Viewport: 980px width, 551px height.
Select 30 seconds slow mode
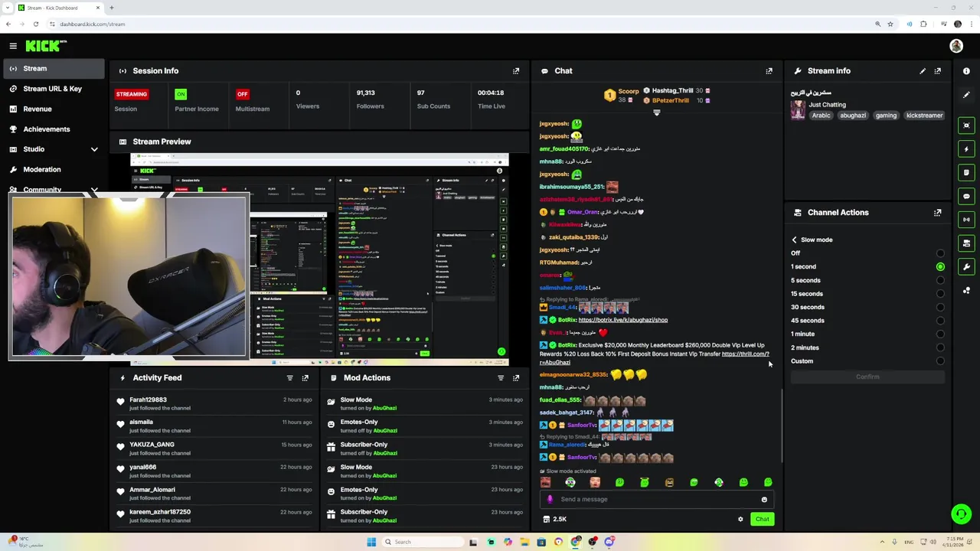(x=940, y=308)
